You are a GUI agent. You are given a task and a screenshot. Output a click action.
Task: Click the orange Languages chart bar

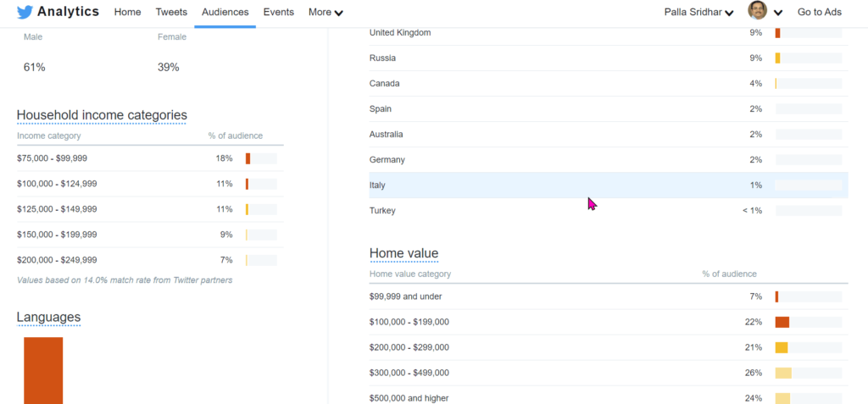pos(43,369)
